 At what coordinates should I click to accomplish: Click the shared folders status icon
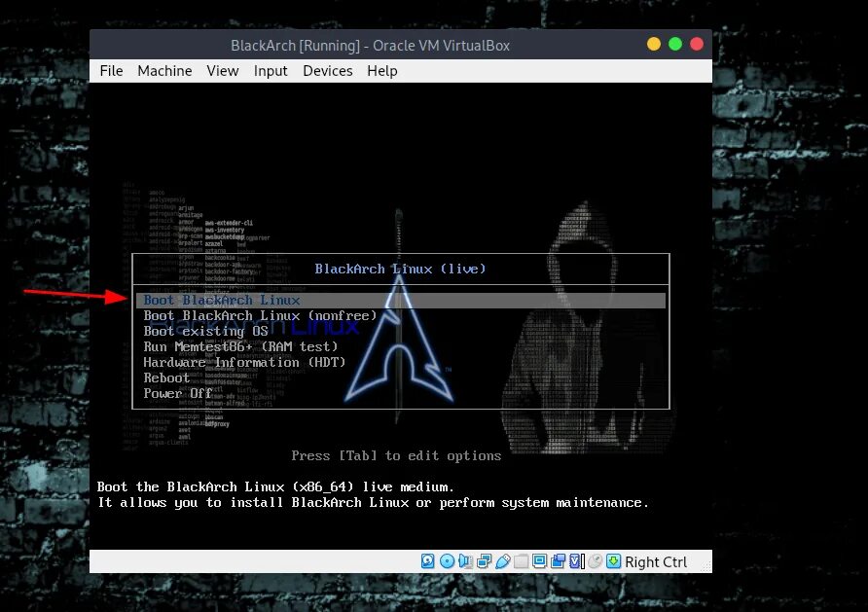click(x=519, y=560)
